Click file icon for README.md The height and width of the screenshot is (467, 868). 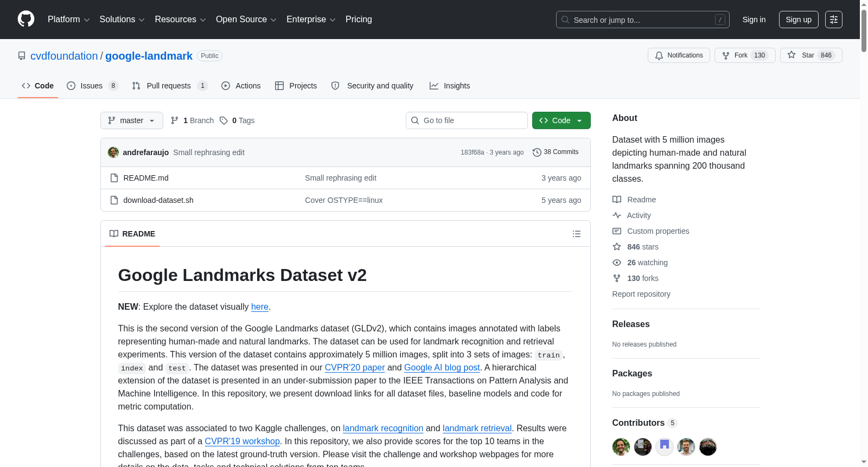click(114, 178)
